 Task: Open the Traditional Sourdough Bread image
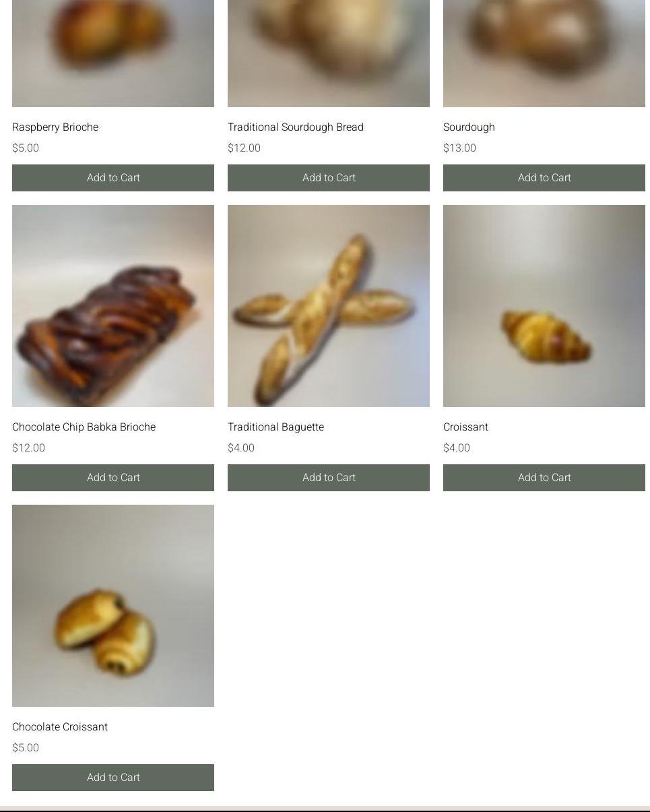tap(329, 53)
